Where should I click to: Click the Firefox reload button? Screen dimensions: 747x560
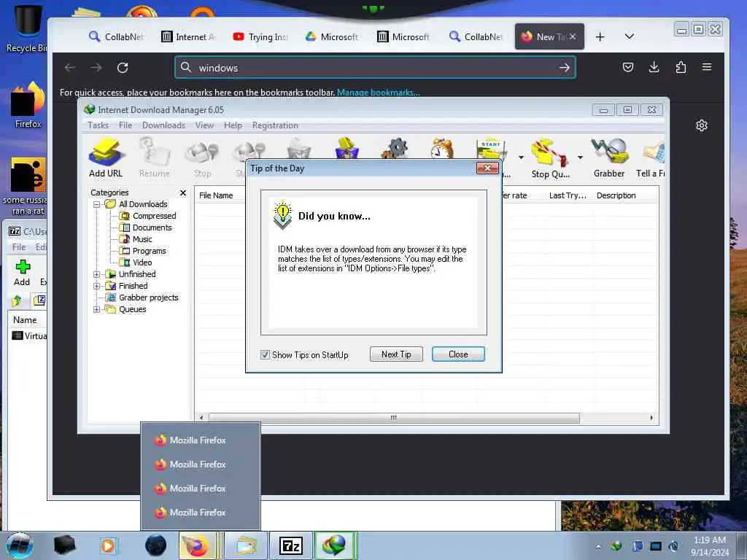(x=123, y=68)
